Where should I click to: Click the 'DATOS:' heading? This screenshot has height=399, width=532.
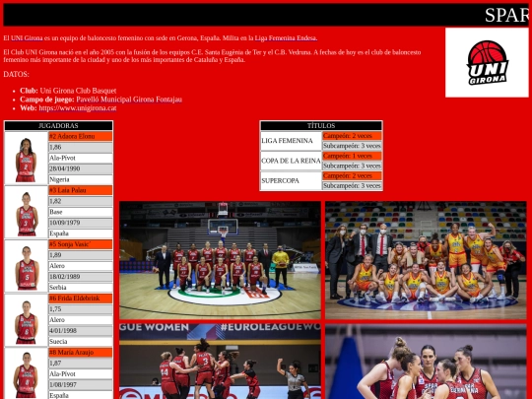pyautogui.click(x=17, y=74)
